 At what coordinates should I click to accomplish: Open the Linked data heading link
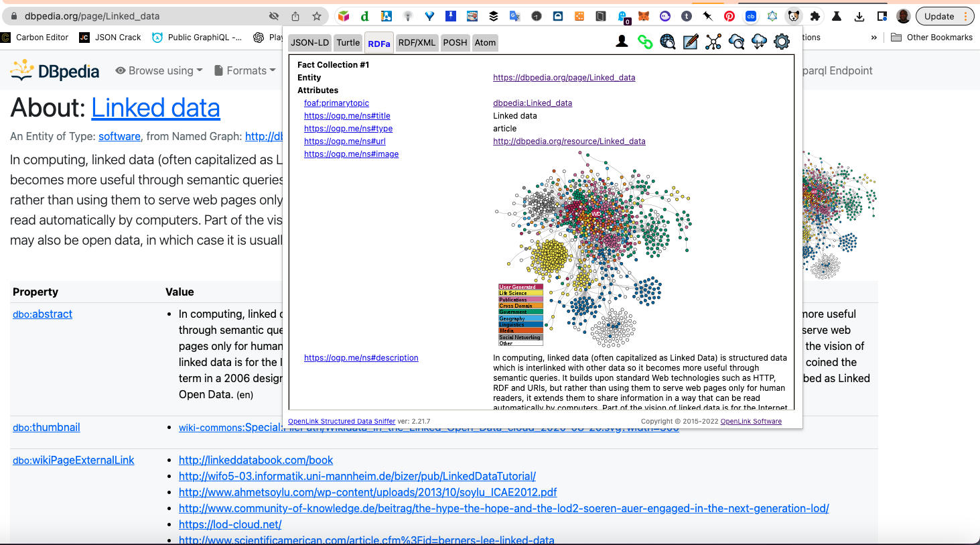tap(155, 108)
